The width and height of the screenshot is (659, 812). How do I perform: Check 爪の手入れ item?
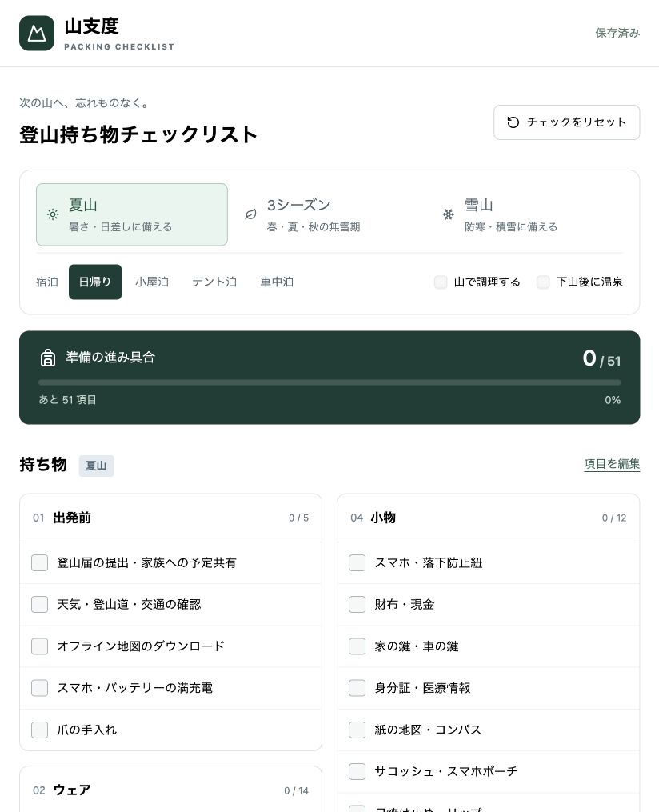click(39, 730)
